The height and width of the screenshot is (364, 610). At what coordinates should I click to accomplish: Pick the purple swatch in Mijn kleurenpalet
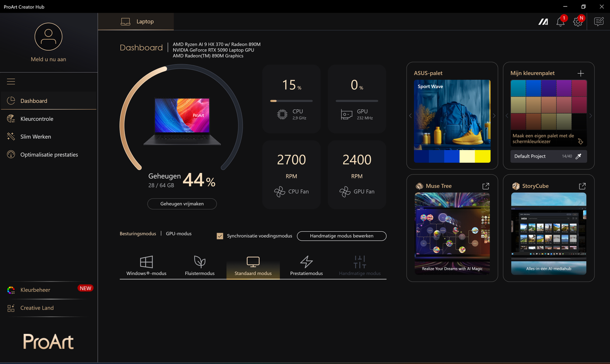point(564,88)
